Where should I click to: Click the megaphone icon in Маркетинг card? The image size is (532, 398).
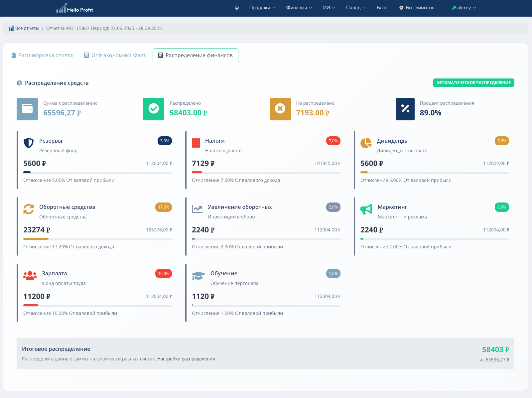(x=366, y=209)
